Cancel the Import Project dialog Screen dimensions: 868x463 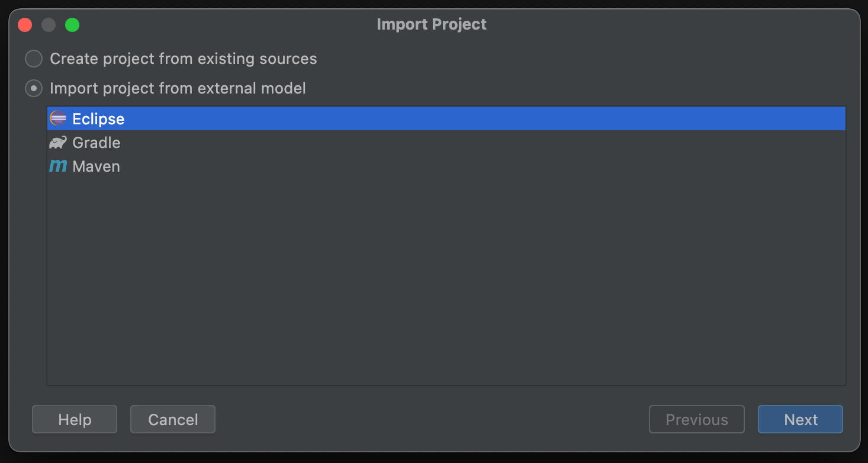[173, 419]
